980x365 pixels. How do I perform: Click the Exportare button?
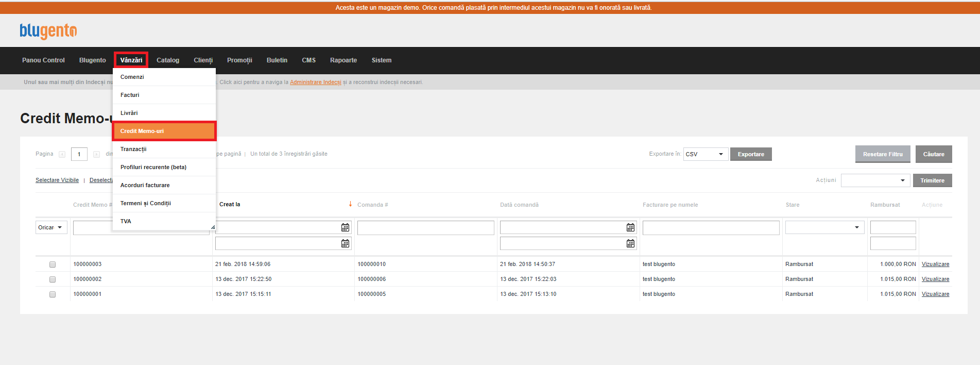click(x=751, y=154)
